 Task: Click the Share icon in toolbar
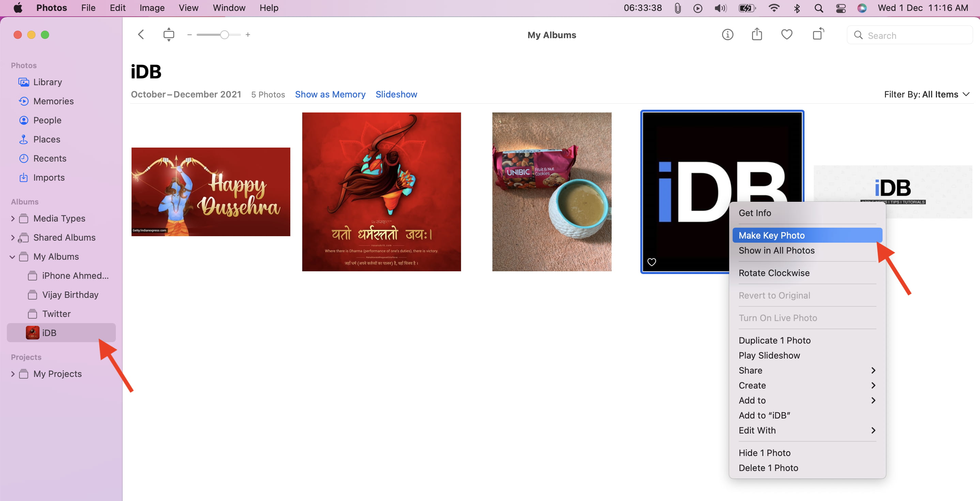coord(757,34)
